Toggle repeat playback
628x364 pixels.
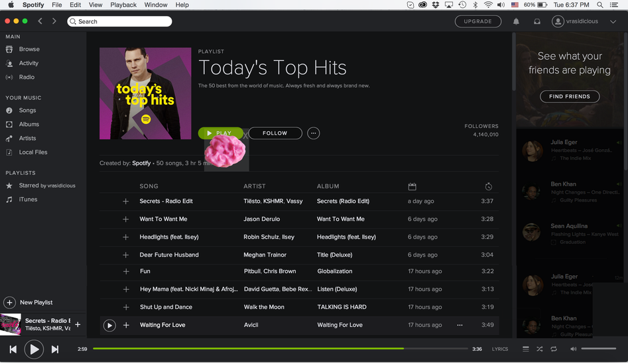click(554, 349)
